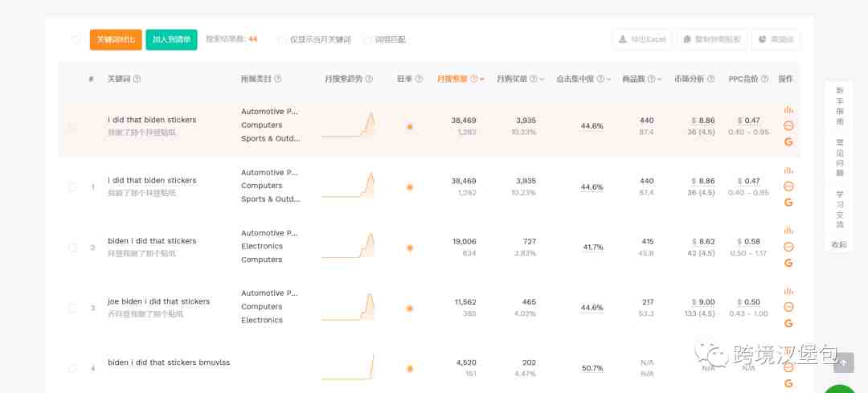
Task: Click the 导出Excel button
Action: (642, 40)
